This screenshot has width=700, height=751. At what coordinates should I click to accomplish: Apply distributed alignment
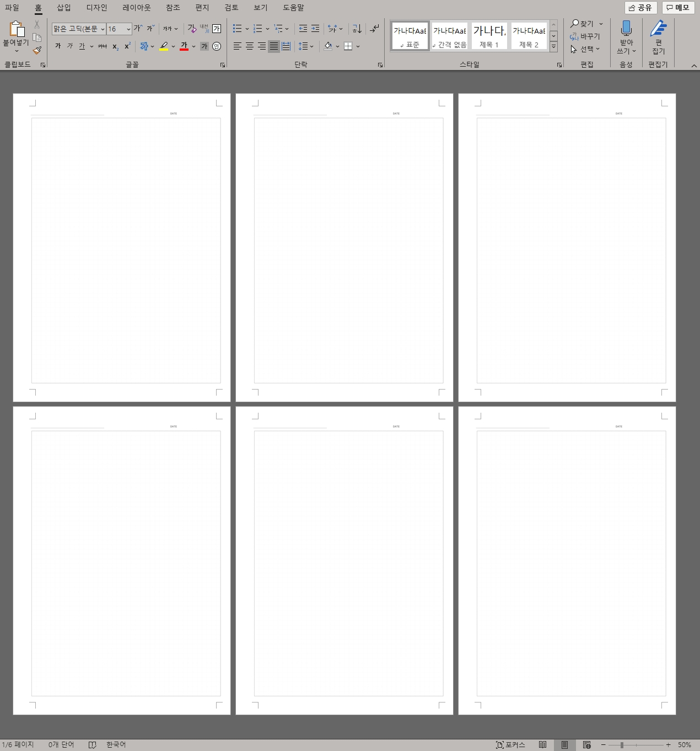(x=286, y=46)
